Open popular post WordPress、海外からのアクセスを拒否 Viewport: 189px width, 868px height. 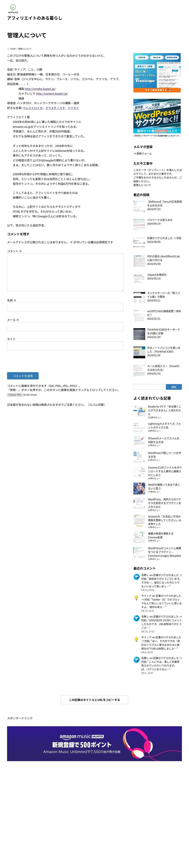point(164,503)
